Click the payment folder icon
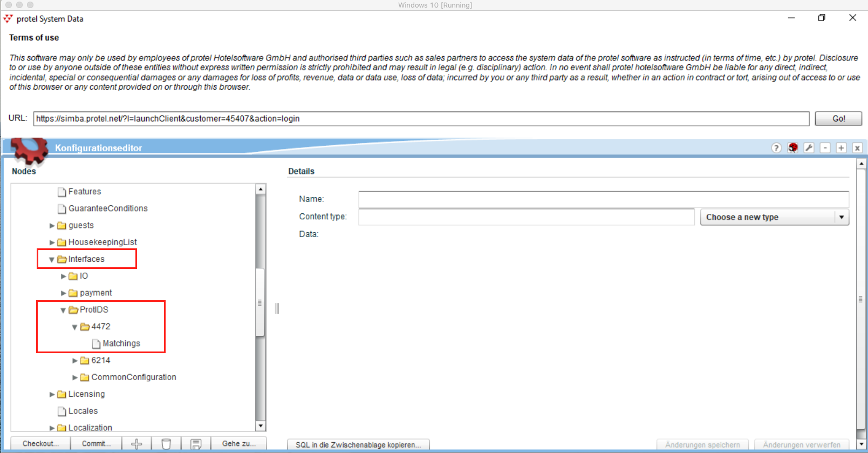This screenshot has height=453, width=868. 73,293
